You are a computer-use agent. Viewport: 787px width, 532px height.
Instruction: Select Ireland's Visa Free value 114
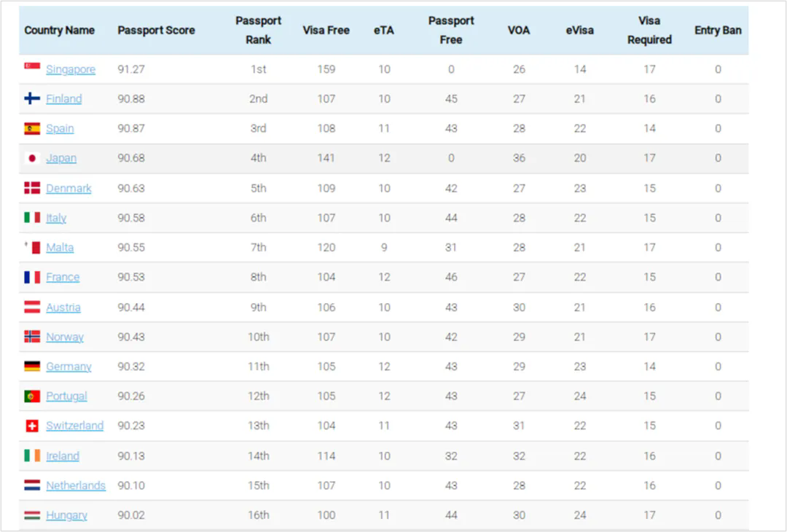[326, 455]
